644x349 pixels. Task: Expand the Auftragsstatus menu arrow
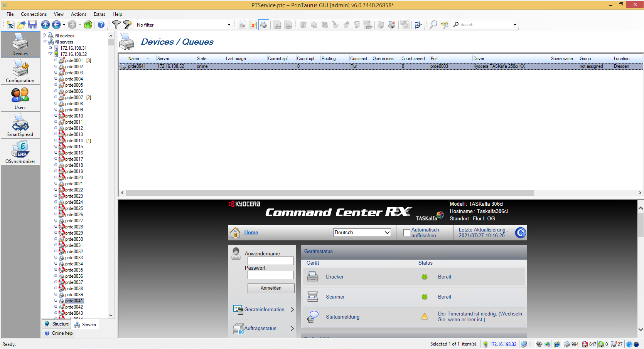tap(292, 329)
